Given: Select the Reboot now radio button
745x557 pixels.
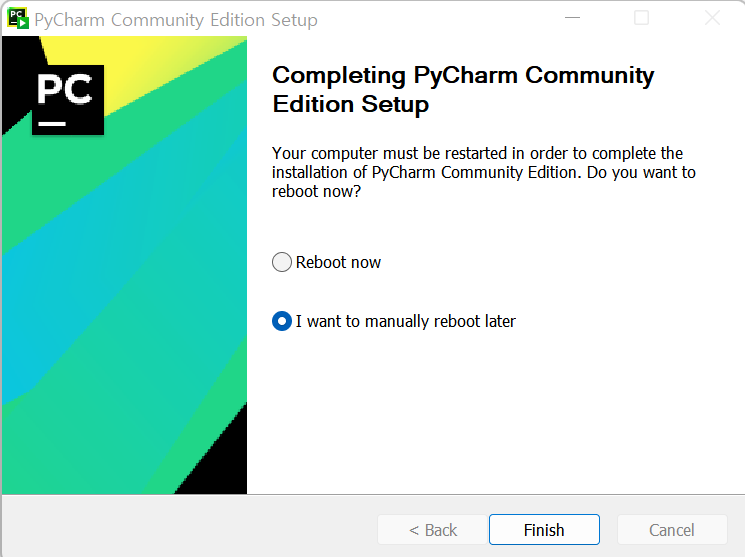Looking at the screenshot, I should click(282, 262).
